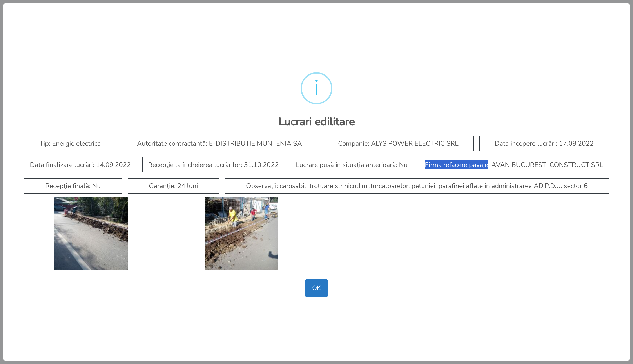
Task: Click the blue info circle icon
Action: click(316, 88)
